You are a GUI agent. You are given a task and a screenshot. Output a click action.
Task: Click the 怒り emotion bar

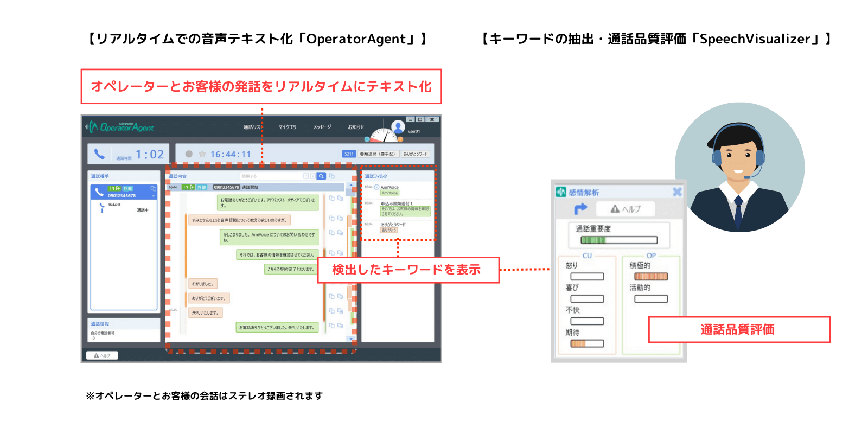(x=587, y=277)
